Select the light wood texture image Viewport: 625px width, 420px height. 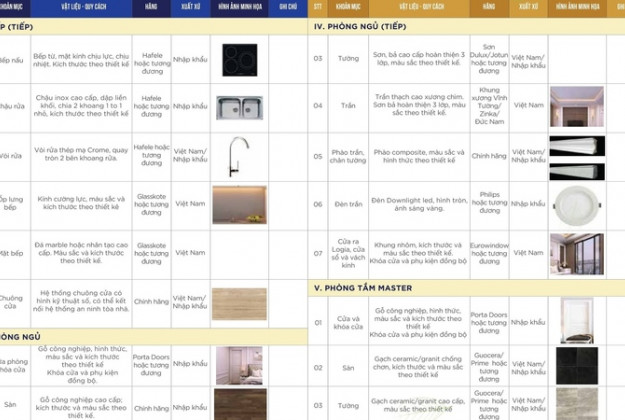pyautogui.click(x=239, y=304)
